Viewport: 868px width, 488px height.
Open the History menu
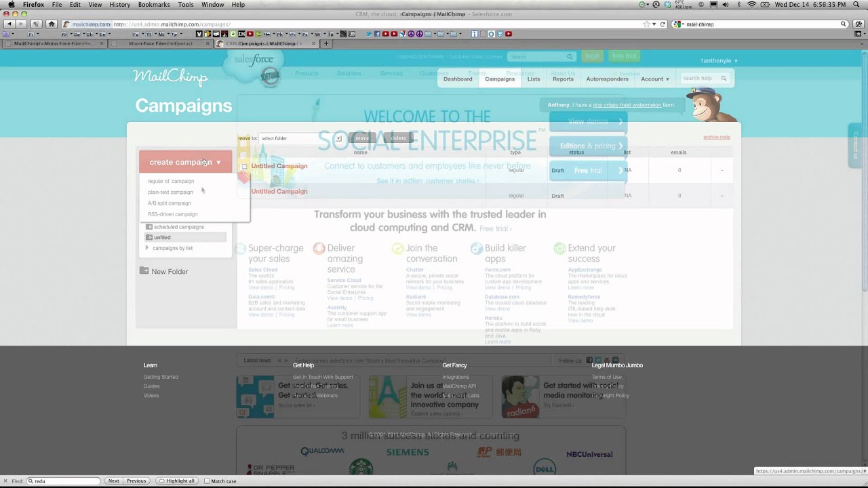click(120, 5)
